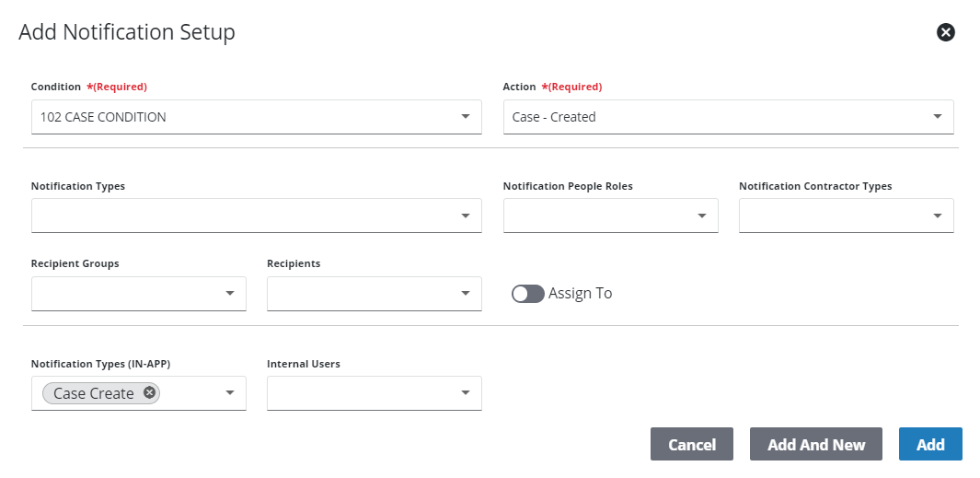The height and width of the screenshot is (478, 980).
Task: Open the Recipients dropdown arrow
Action: [x=465, y=293]
